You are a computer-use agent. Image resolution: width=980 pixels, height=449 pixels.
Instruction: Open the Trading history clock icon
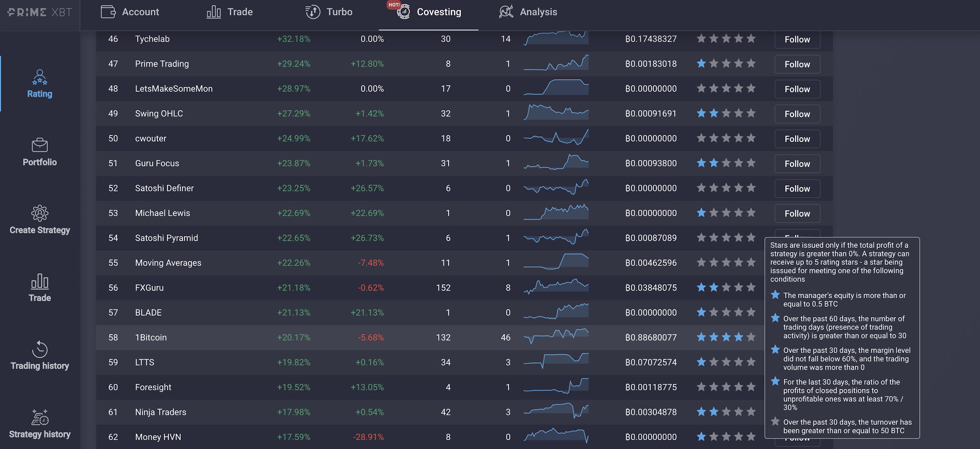click(40, 349)
